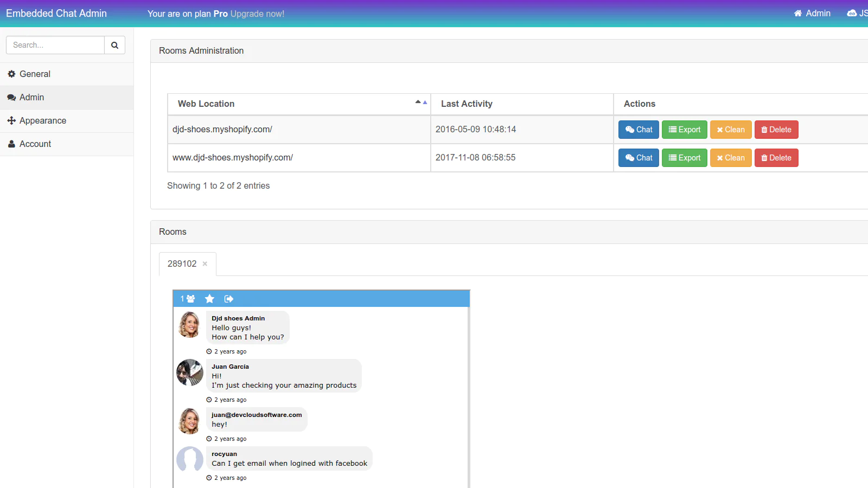Viewport: 868px width, 488px height.
Task: Clean the first room's chat history
Action: point(730,130)
